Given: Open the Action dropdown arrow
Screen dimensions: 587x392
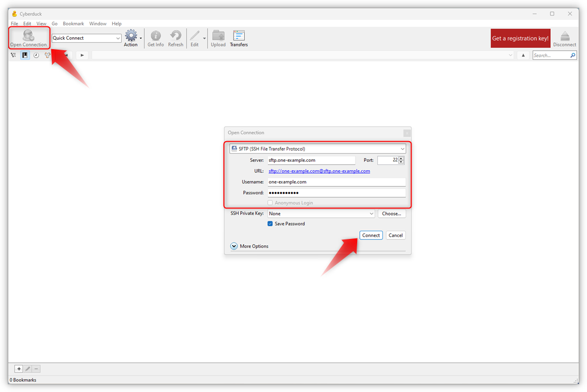Looking at the screenshot, I should coord(141,38).
